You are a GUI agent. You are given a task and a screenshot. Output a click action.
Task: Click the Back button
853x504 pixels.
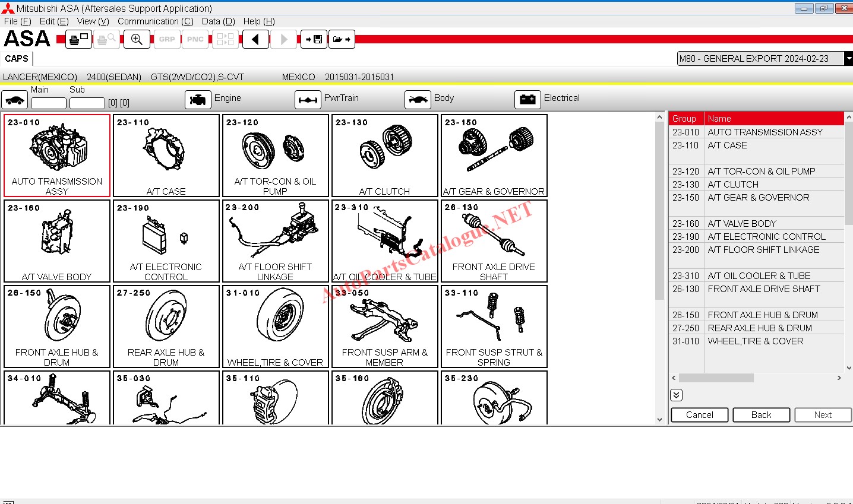[762, 415]
